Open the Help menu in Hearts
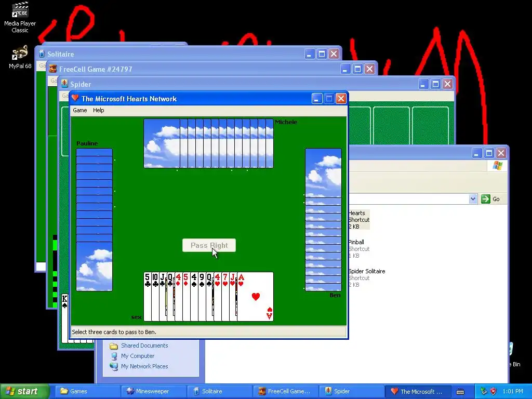 coord(98,110)
